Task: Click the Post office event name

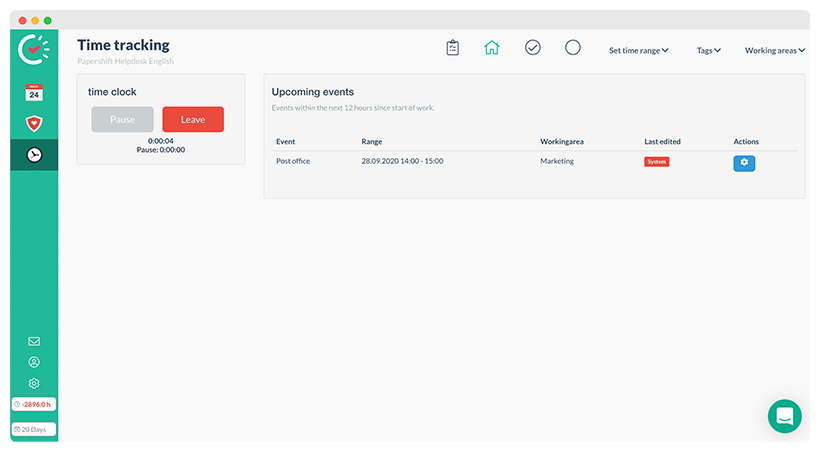Action: 293,161
